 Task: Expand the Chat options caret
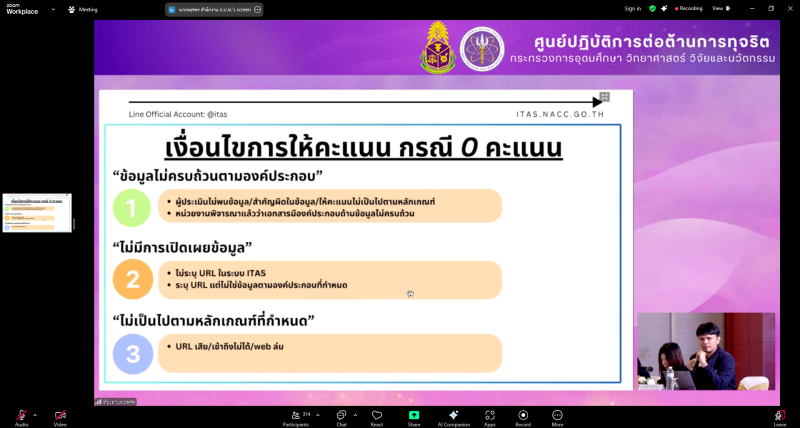point(355,414)
